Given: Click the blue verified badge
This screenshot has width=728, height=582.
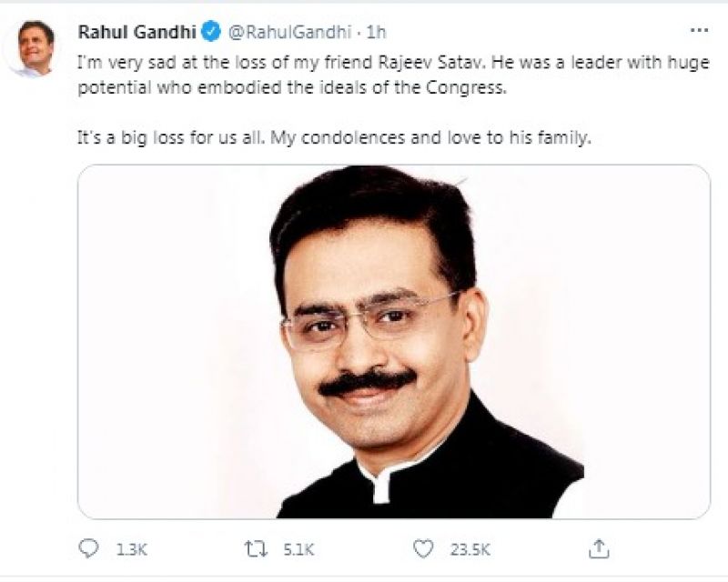Looking at the screenshot, I should (210, 32).
